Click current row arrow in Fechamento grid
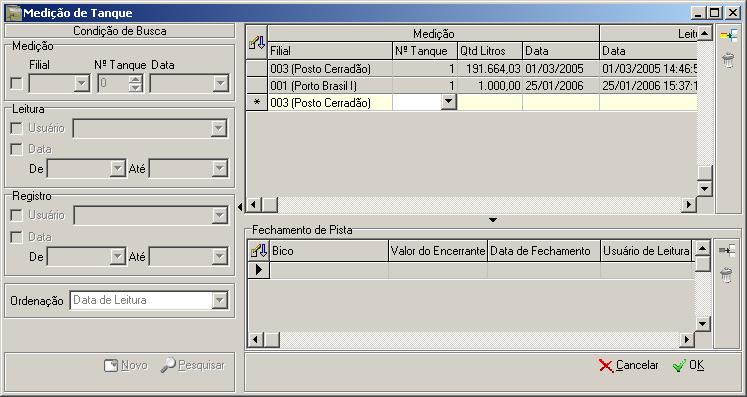The image size is (747, 397). coord(259,270)
